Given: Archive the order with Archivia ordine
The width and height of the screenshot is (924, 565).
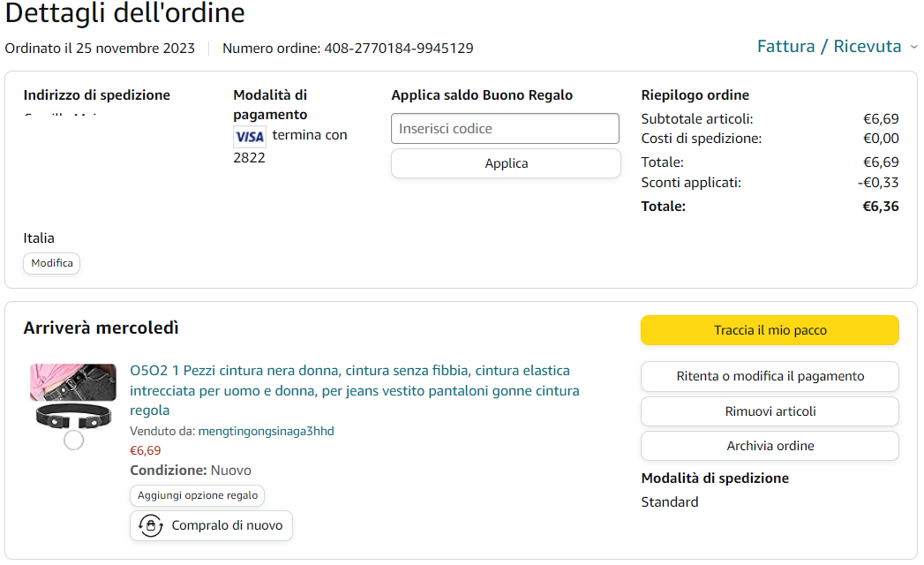Looking at the screenshot, I should [770, 446].
